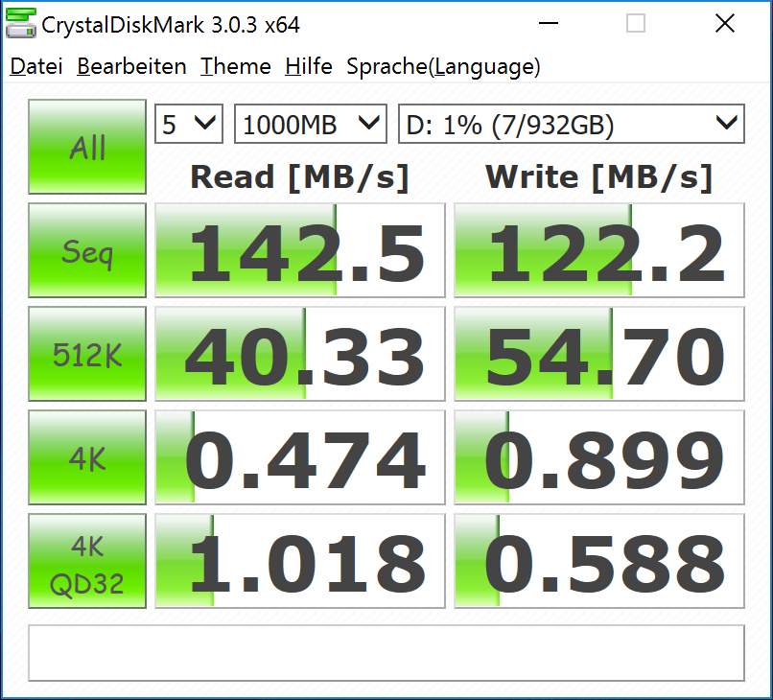Open the Datei menu
This screenshot has height=700, width=773.
[x=36, y=66]
